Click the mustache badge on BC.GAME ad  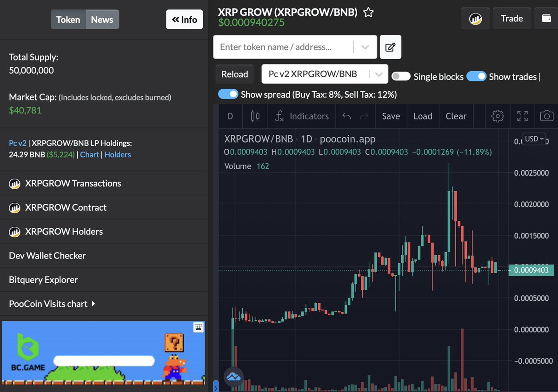(199, 327)
